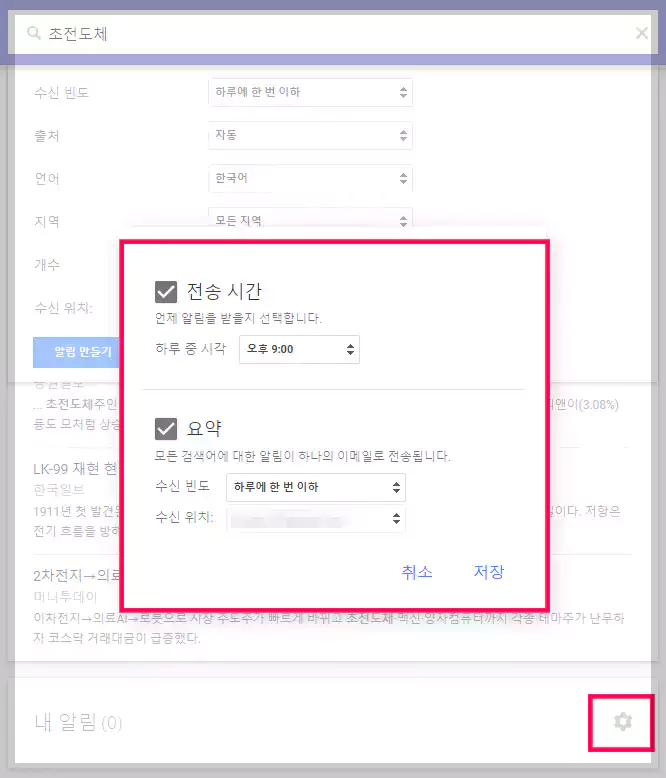Click 취소 to cancel settings

pyautogui.click(x=417, y=572)
